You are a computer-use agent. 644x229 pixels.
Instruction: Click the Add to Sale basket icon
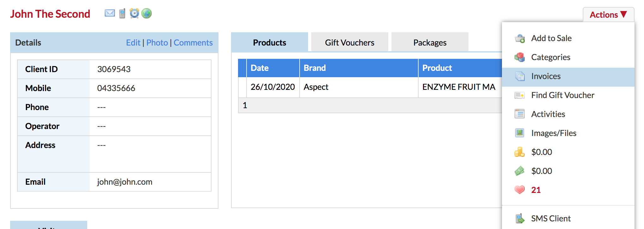pos(520,38)
